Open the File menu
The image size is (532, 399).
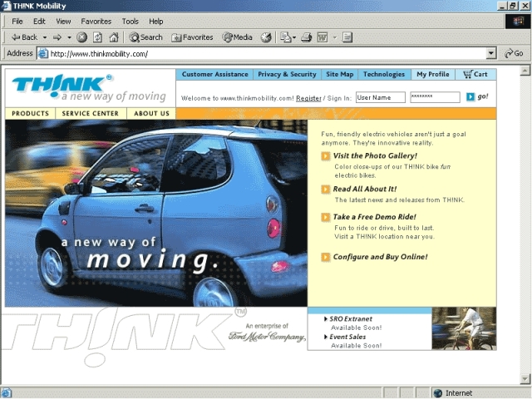17,22
